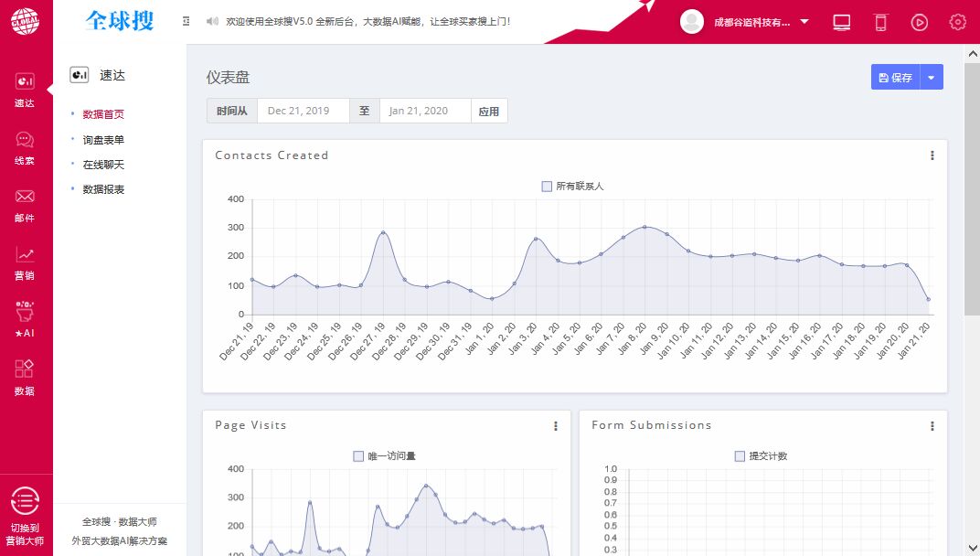The height and width of the screenshot is (556, 980).
Task: Open the settings gear icon
Action: pyautogui.click(x=957, y=21)
